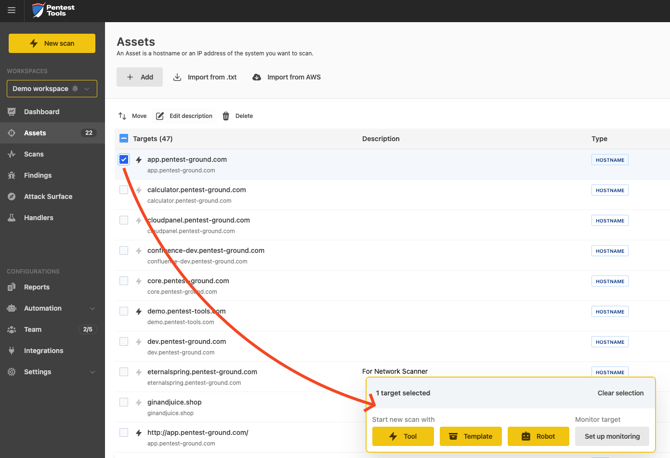
Task: Expand the Automation menu chevron
Action: pyautogui.click(x=92, y=308)
